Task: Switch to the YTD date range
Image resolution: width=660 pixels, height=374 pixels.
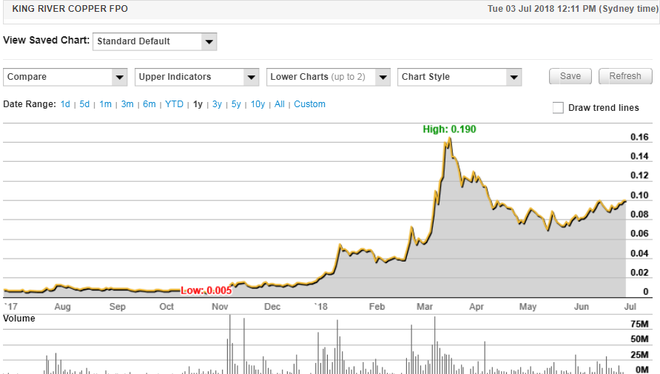Action: pyautogui.click(x=174, y=104)
